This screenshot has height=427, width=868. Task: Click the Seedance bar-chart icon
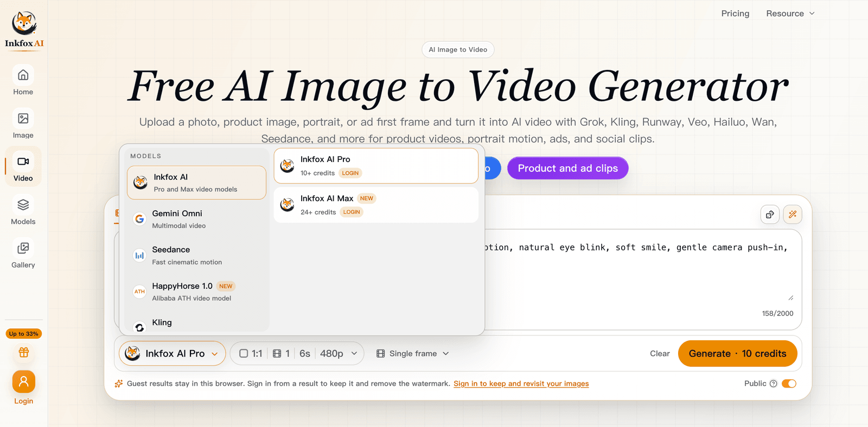click(x=139, y=255)
